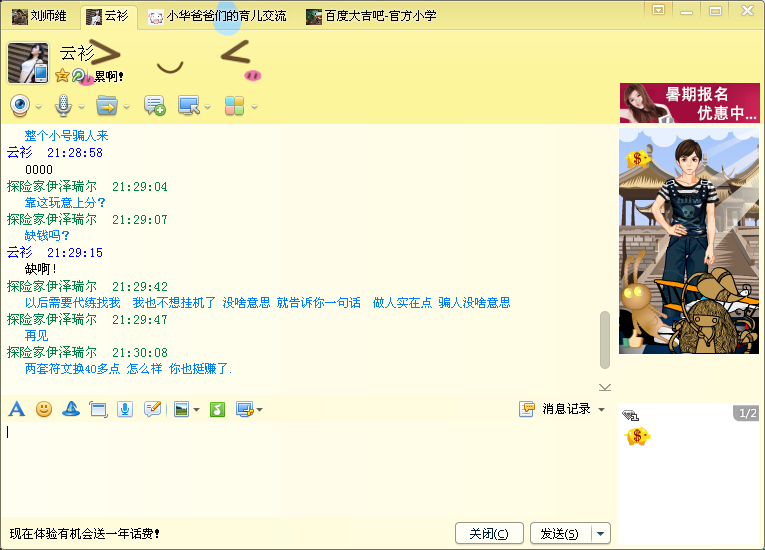Open 云衫's profile avatar picture

coord(28,62)
